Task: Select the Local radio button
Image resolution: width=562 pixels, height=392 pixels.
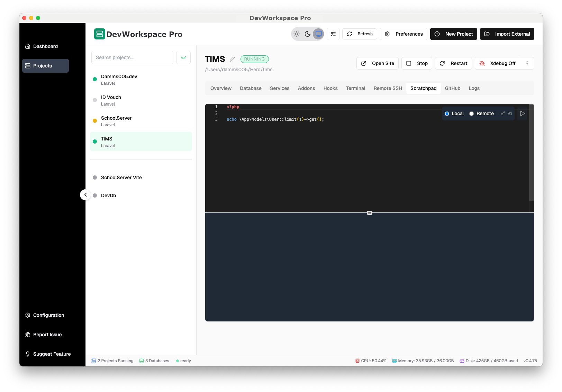Action: [x=447, y=113]
